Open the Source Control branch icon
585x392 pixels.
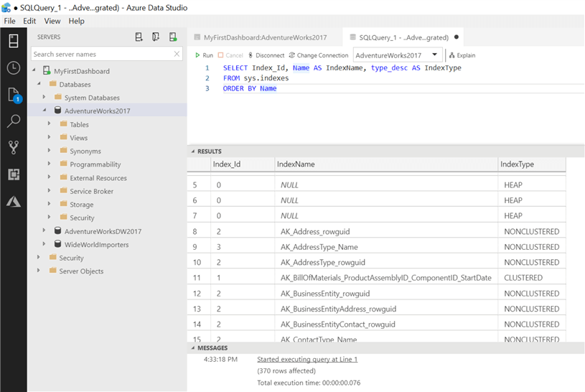tap(14, 147)
